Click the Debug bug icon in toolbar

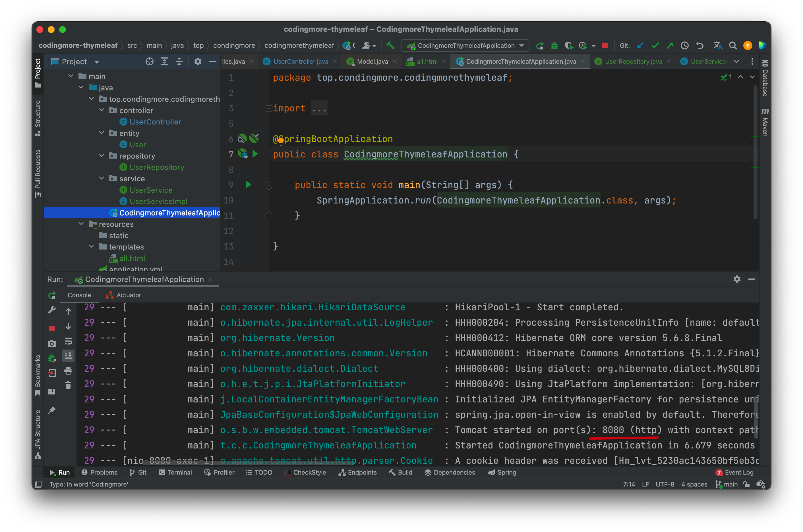click(554, 45)
